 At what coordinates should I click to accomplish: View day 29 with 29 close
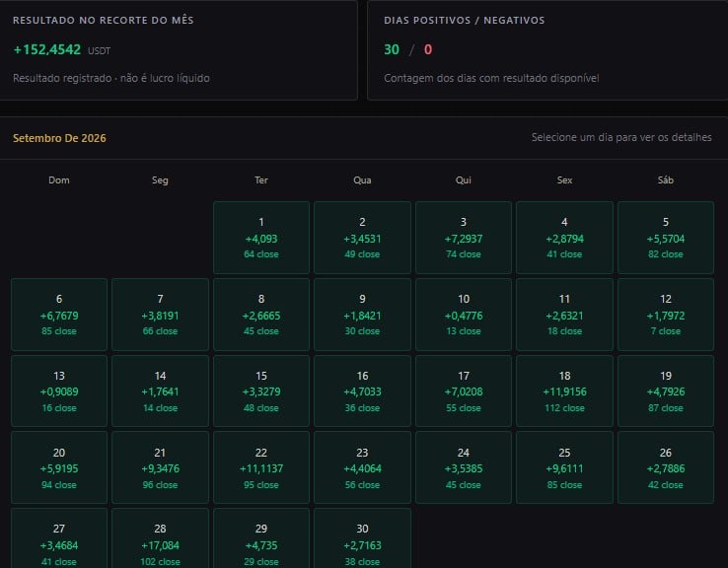261,538
